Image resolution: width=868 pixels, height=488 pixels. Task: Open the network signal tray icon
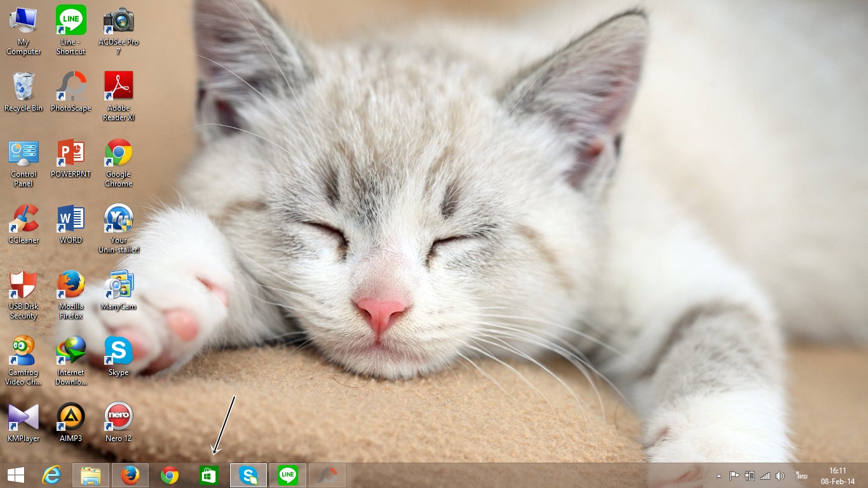pyautogui.click(x=765, y=475)
